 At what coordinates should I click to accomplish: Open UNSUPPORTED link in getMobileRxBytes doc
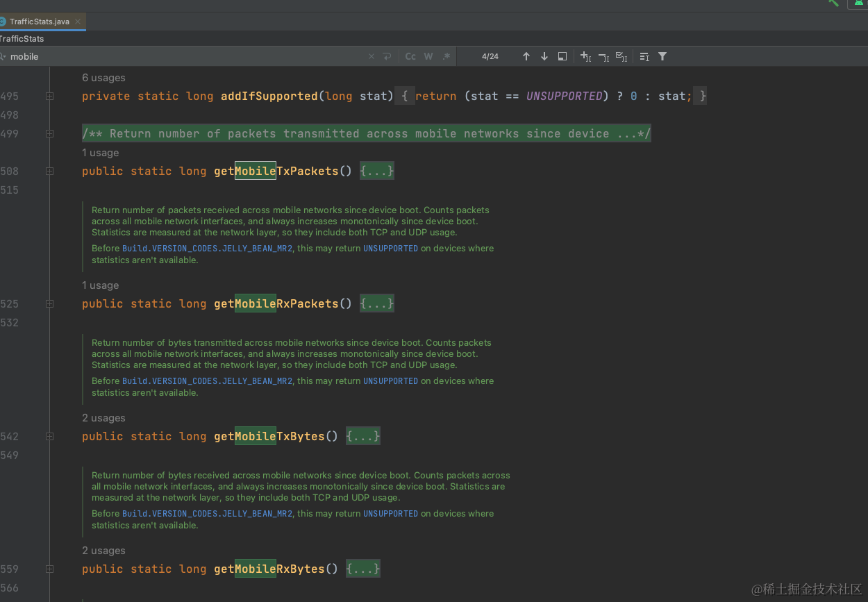[x=390, y=514]
